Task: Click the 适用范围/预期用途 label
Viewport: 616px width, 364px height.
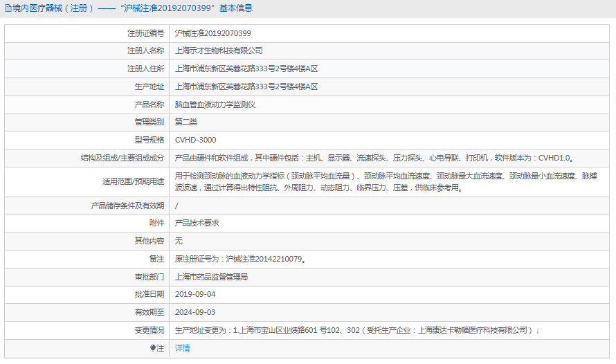Action: [133, 182]
